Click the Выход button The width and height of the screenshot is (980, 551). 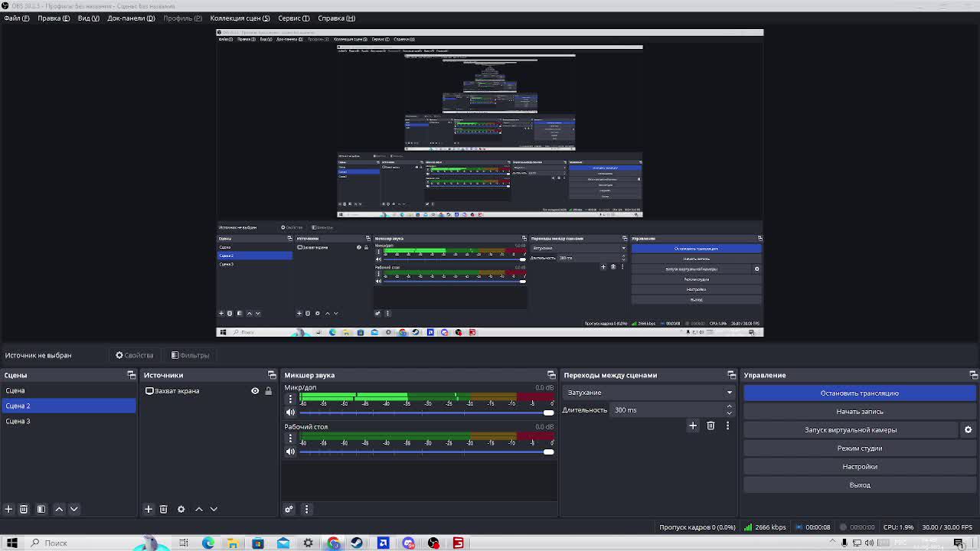pos(860,485)
